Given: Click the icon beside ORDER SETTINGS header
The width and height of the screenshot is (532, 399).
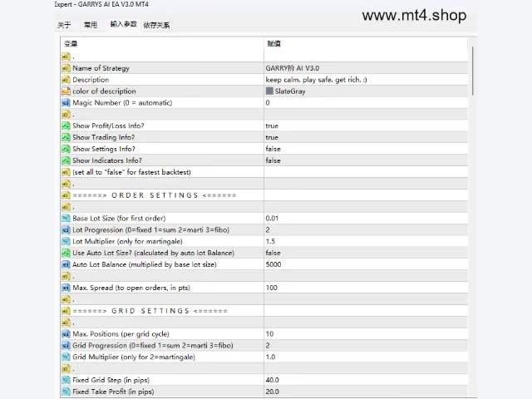Looking at the screenshot, I should coord(66,195).
